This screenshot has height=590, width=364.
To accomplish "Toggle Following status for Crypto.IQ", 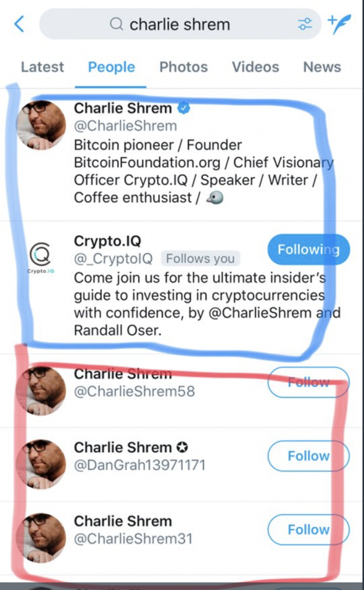I will tap(308, 249).
